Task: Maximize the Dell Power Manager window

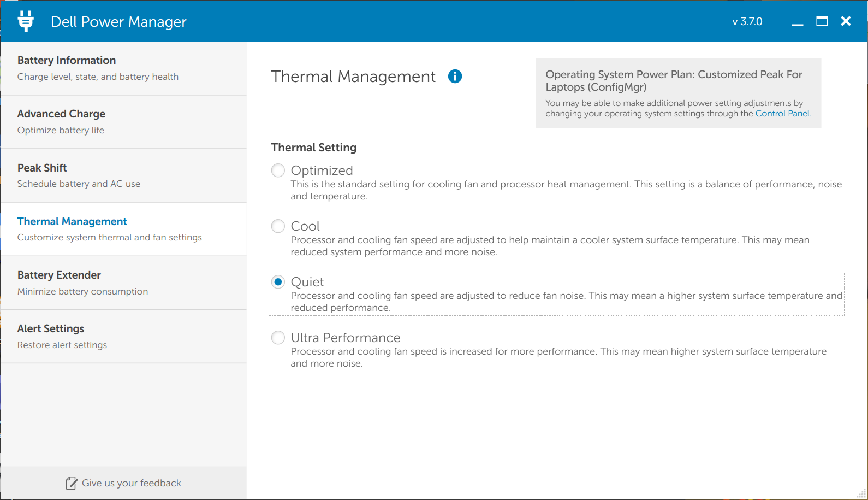Action: point(822,21)
